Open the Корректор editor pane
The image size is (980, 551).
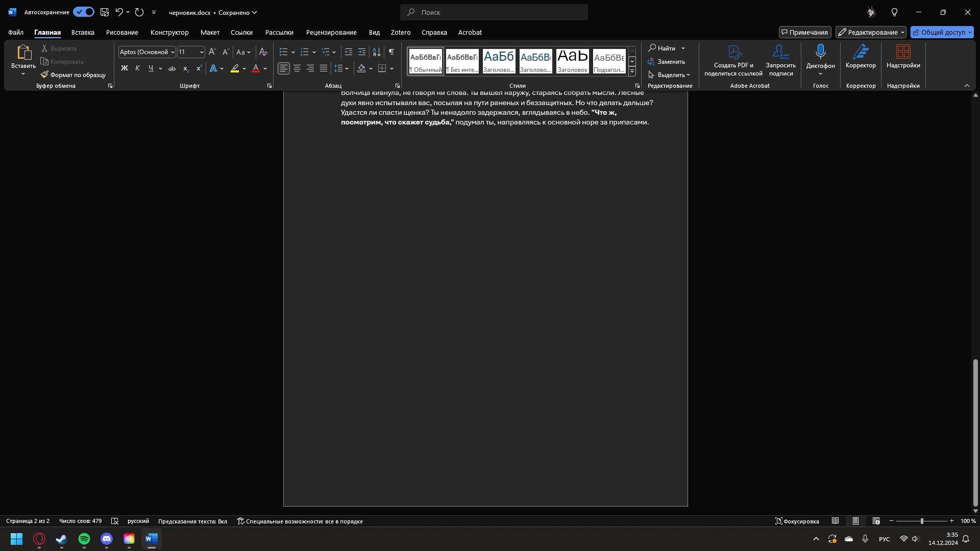point(861,56)
